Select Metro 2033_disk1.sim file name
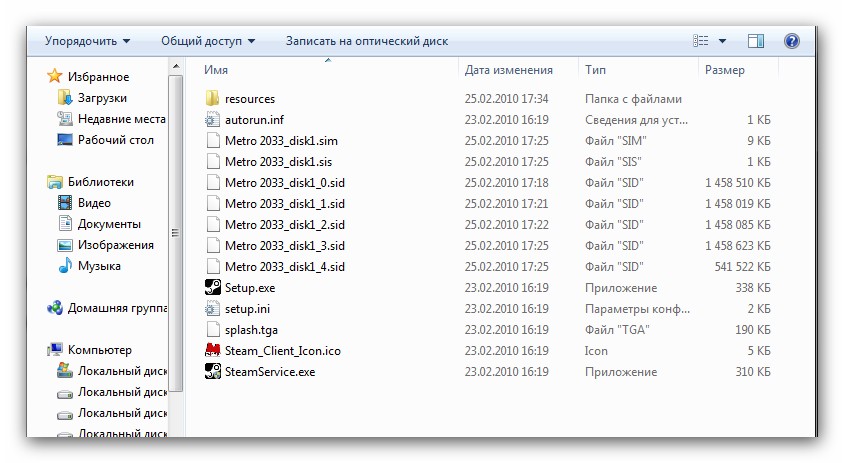844x463 pixels. 282,141
